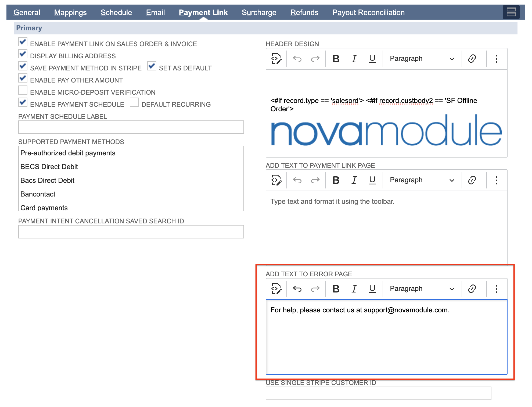
Task: Redo in Header Design editor toolbar
Action: click(315, 59)
